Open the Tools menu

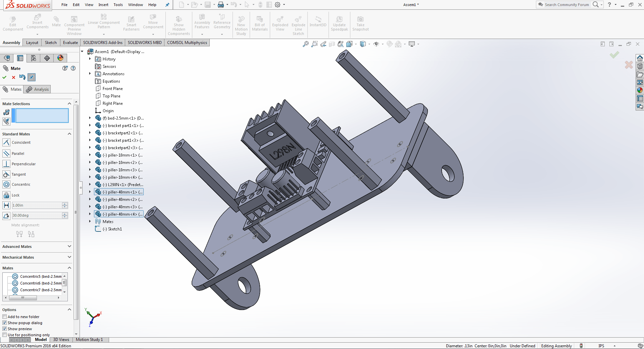point(118,5)
